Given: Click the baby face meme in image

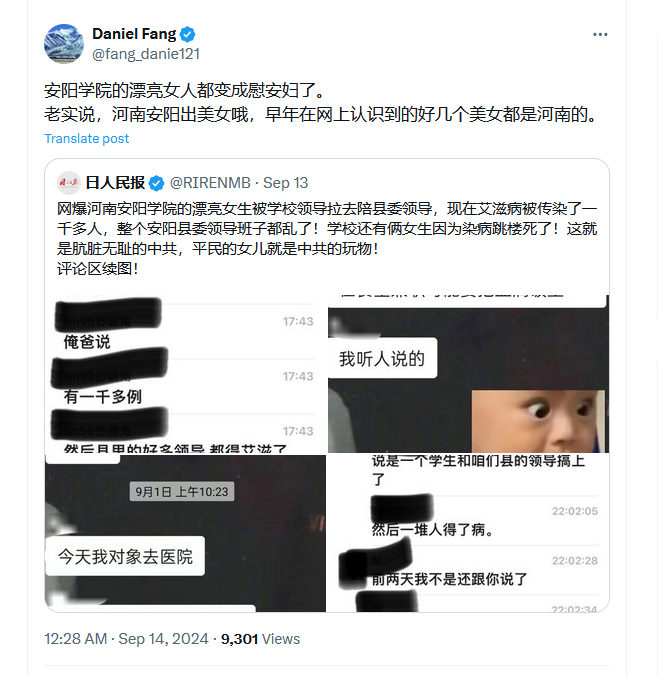Looking at the screenshot, I should click(x=538, y=421).
